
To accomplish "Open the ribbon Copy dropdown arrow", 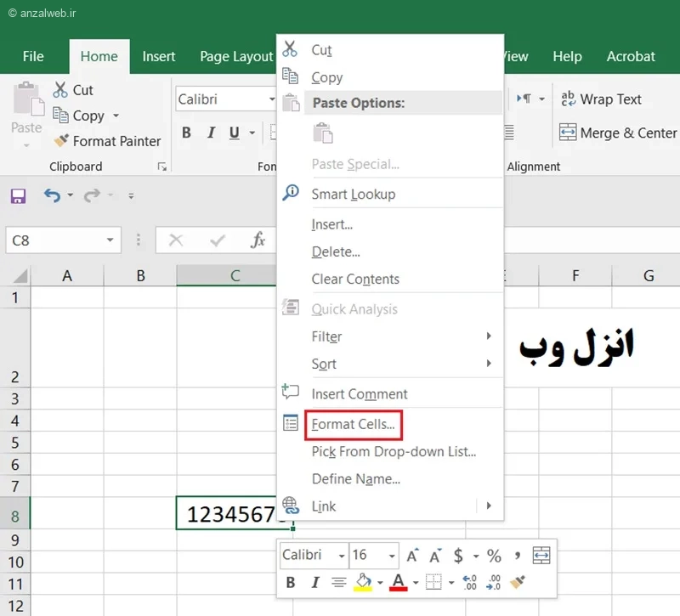I will coord(116,116).
